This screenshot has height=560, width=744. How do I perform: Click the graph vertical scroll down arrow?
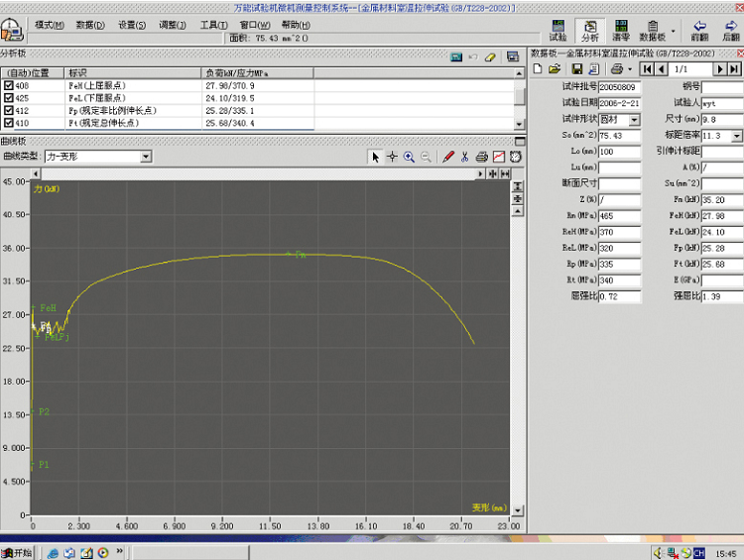(518, 510)
